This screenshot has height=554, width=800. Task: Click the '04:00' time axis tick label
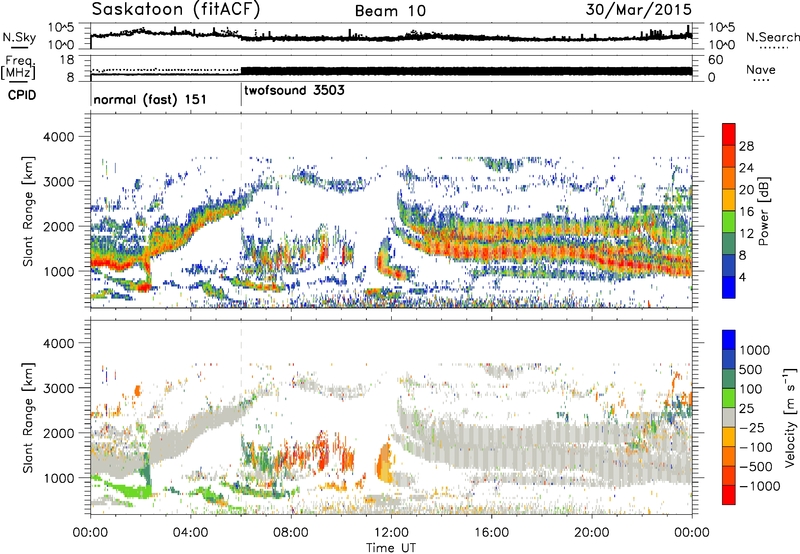click(x=190, y=533)
